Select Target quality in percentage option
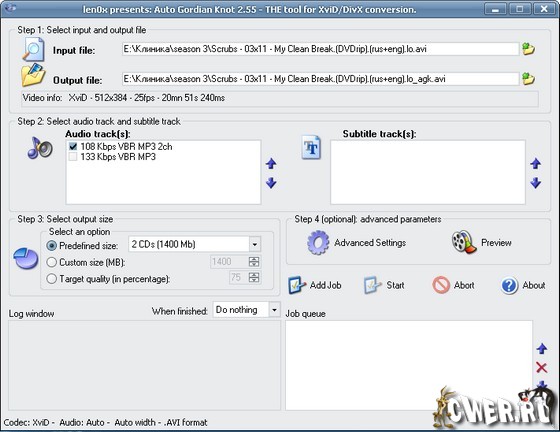This screenshot has width=560, height=432. (x=52, y=278)
